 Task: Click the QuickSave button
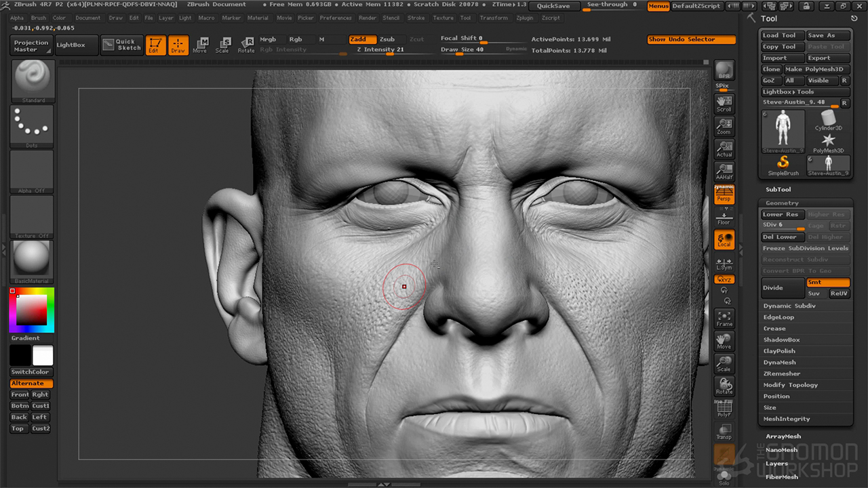pyautogui.click(x=553, y=5)
